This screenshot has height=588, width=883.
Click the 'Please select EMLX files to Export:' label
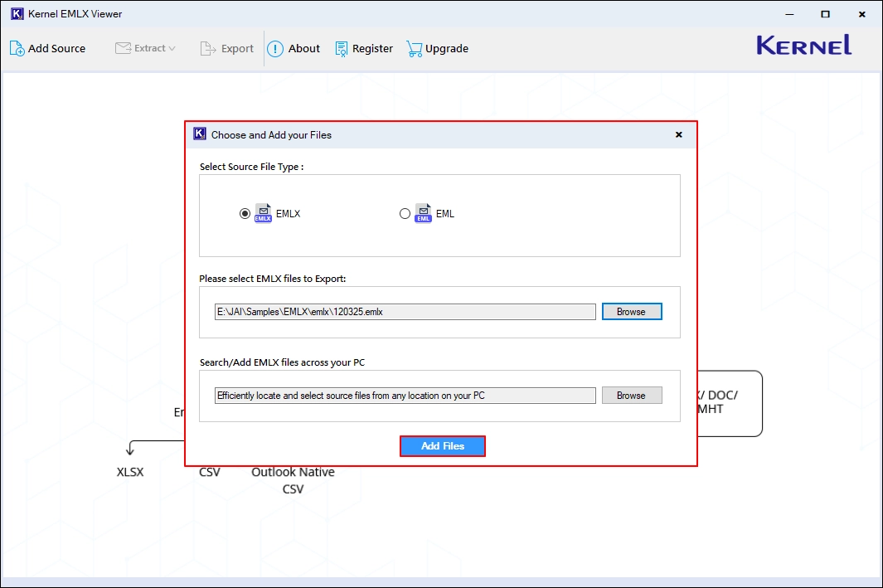(273, 279)
